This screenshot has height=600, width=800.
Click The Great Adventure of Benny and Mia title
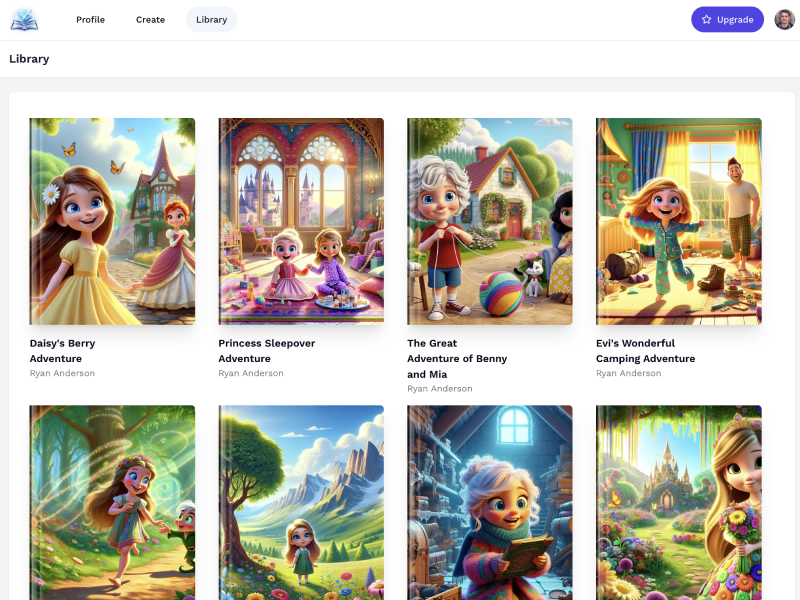(x=456, y=358)
